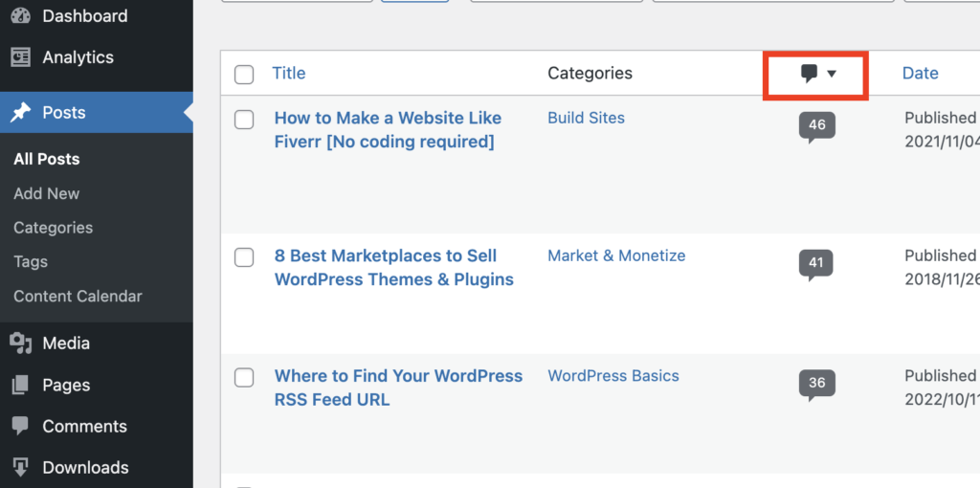Open the 36 comments bubble for RSS Feed post
The height and width of the screenshot is (488, 980).
coord(817,385)
